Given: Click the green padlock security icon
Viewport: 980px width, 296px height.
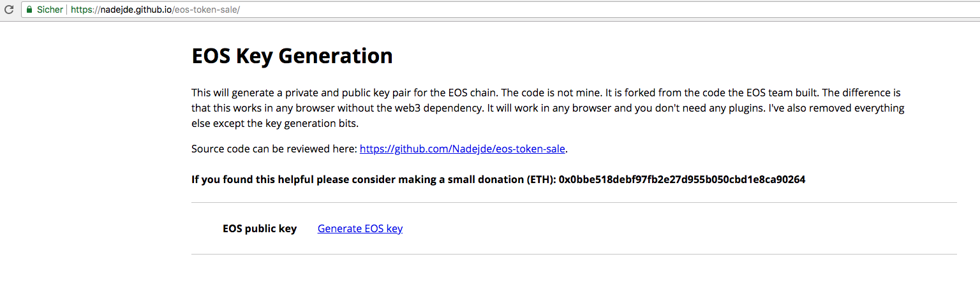Looking at the screenshot, I should pyautogui.click(x=29, y=10).
